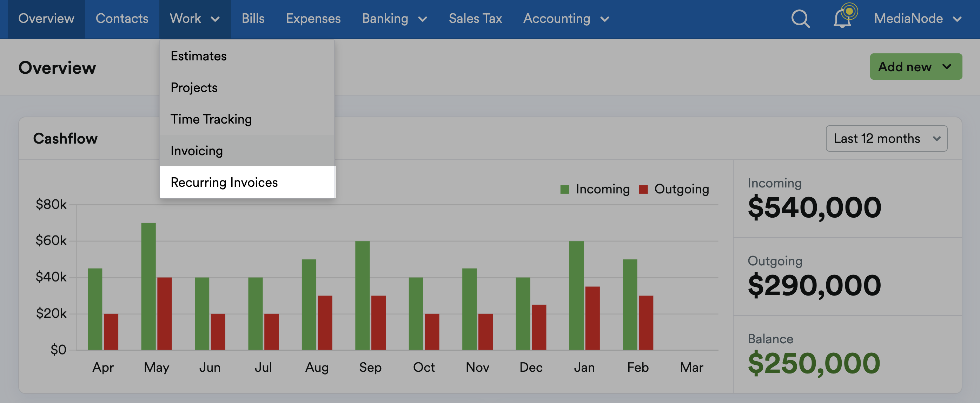The width and height of the screenshot is (980, 403).
Task: Select Invoicing from the Work menu
Action: coord(196,150)
